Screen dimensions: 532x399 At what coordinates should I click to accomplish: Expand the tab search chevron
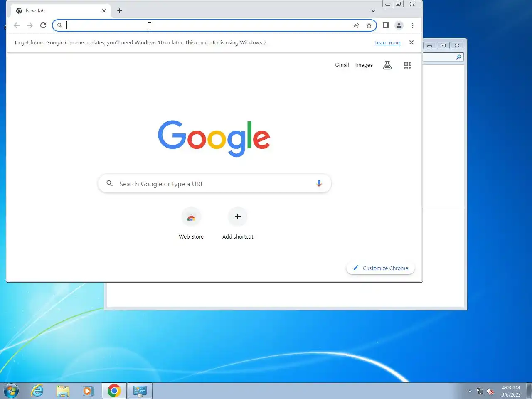point(373,11)
